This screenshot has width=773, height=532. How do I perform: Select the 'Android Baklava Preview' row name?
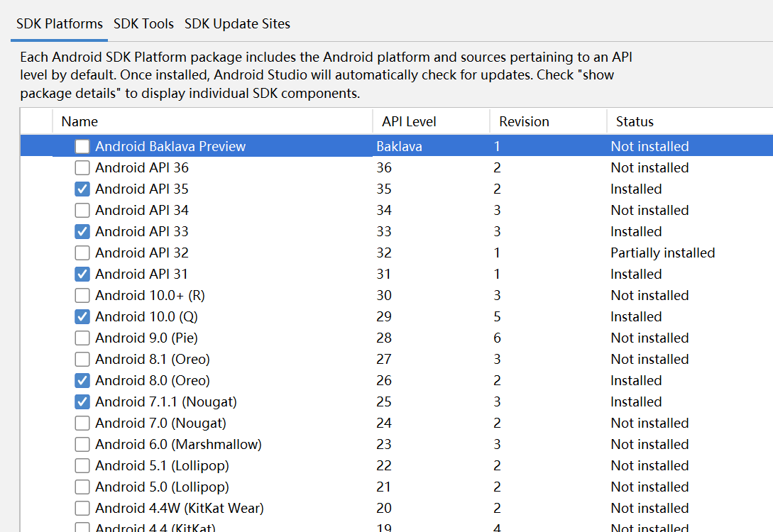170,146
